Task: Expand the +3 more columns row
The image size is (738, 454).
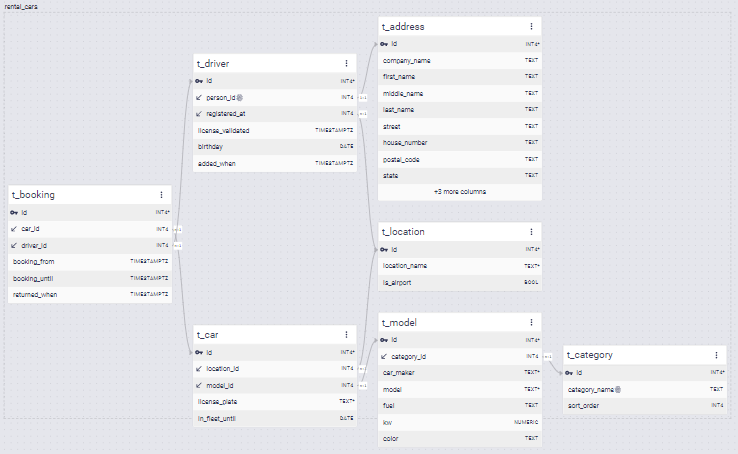Action: tap(459, 191)
